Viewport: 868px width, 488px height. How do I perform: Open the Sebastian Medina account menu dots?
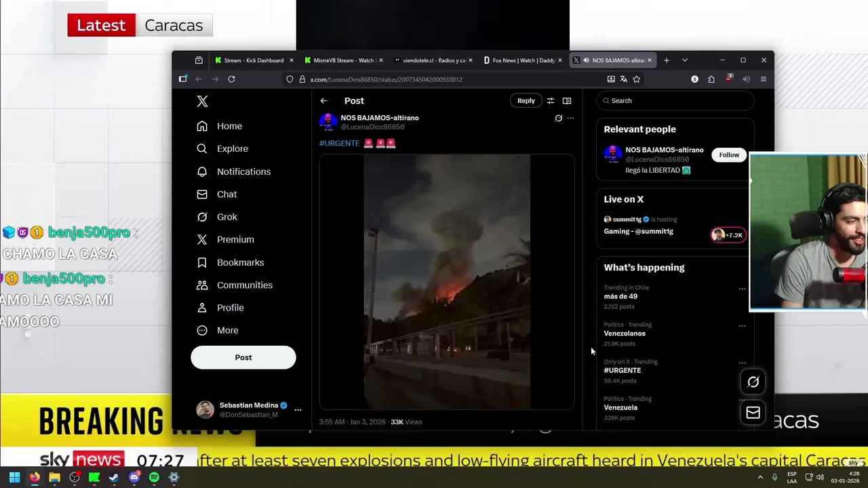298,409
